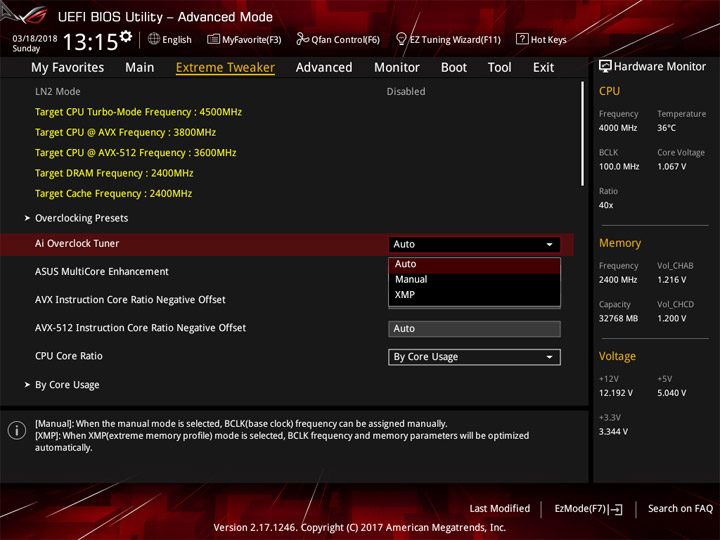Click the 03/18/2018 date
The height and width of the screenshot is (540, 720).
click(x=35, y=39)
